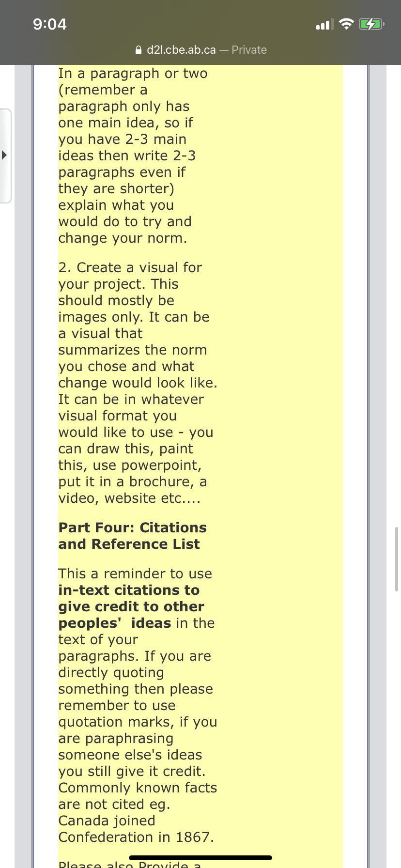Screen dimensions: 401x868
Task: Tap the battery charging icon
Action: [x=371, y=24]
